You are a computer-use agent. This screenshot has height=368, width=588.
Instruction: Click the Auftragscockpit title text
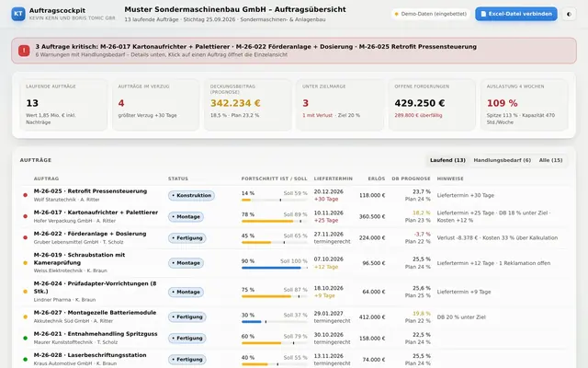tap(57, 10)
